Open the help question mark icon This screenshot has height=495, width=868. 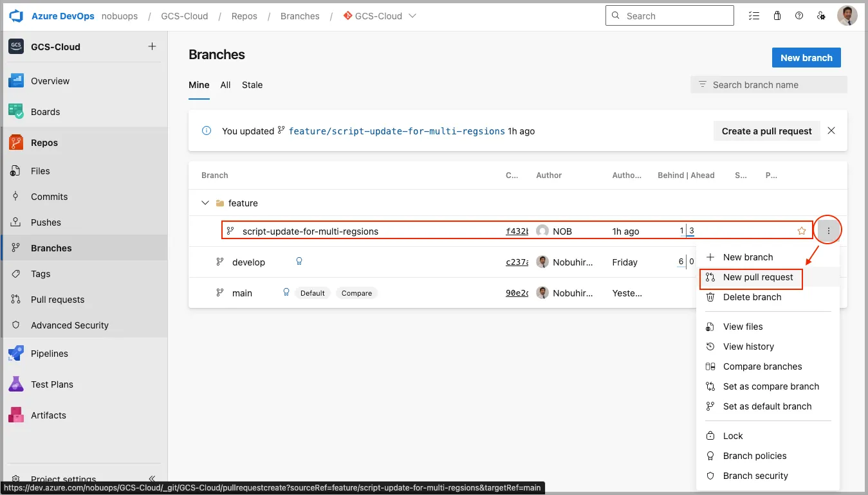(x=799, y=16)
